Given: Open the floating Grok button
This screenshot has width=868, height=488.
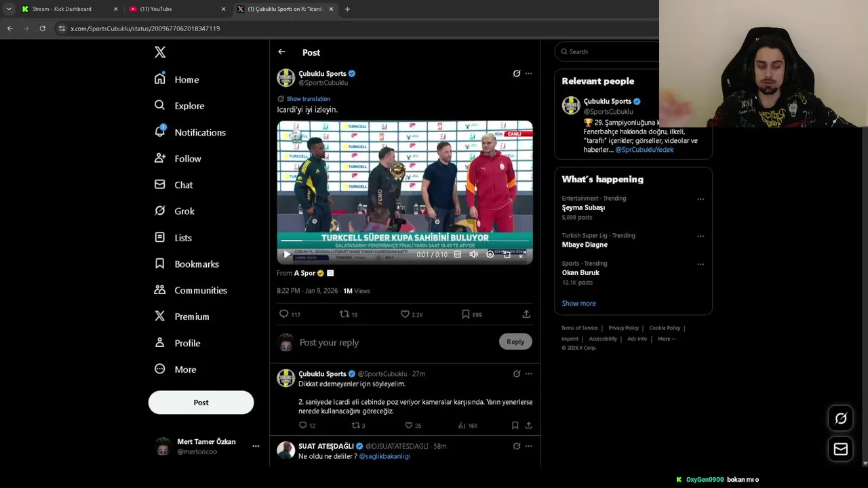Looking at the screenshot, I should 841,419.
